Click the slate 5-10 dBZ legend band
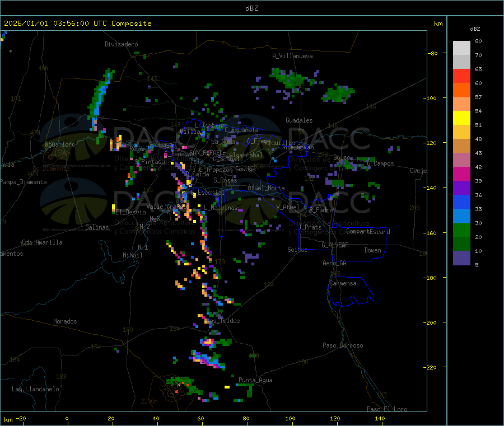The height and width of the screenshot is (426, 504). coord(461,258)
